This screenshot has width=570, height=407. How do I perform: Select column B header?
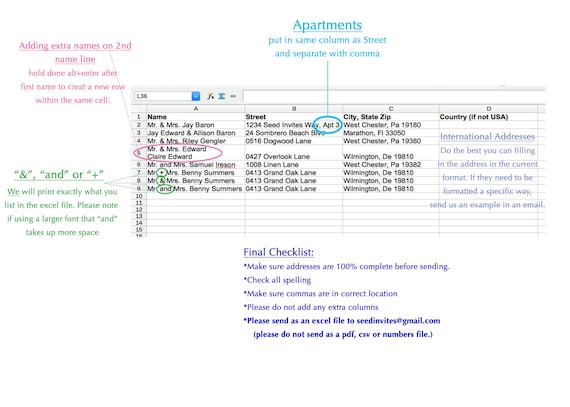(294, 109)
